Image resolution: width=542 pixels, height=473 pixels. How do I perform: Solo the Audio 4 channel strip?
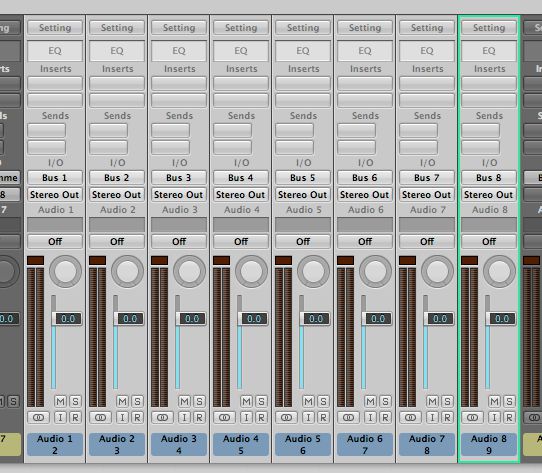[261, 401]
